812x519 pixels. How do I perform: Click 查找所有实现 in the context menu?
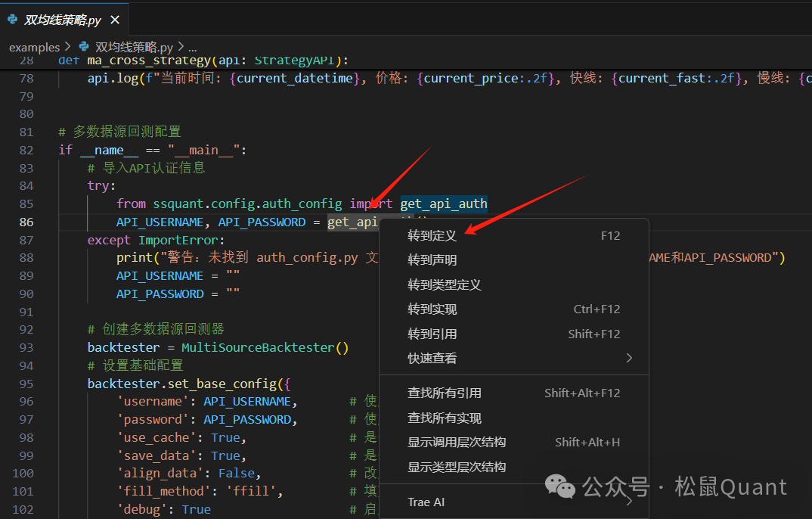point(445,418)
